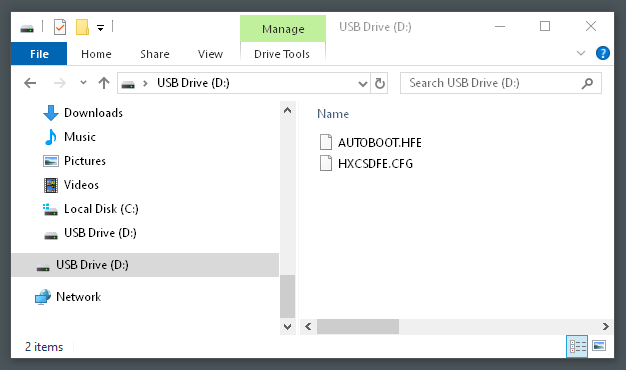
Task: Click the New Folder quick access icon
Action: click(x=82, y=27)
